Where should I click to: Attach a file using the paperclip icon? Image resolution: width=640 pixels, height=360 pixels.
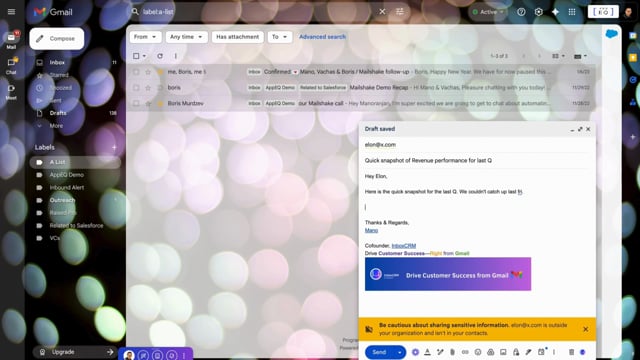pyautogui.click(x=452, y=352)
